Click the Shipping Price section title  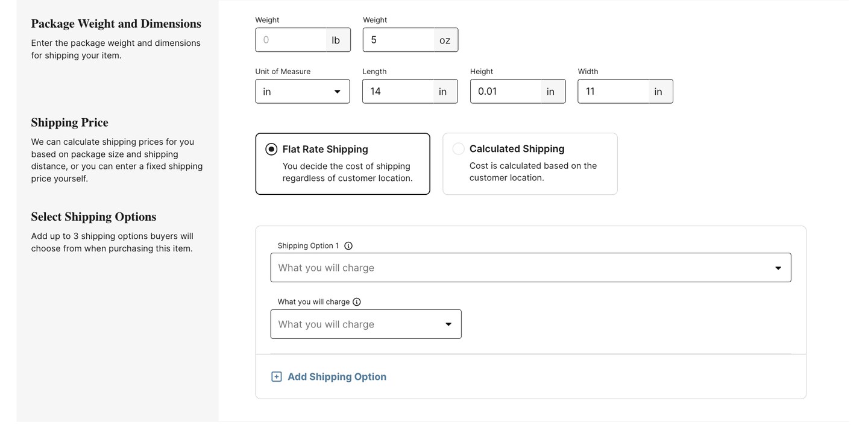click(69, 122)
